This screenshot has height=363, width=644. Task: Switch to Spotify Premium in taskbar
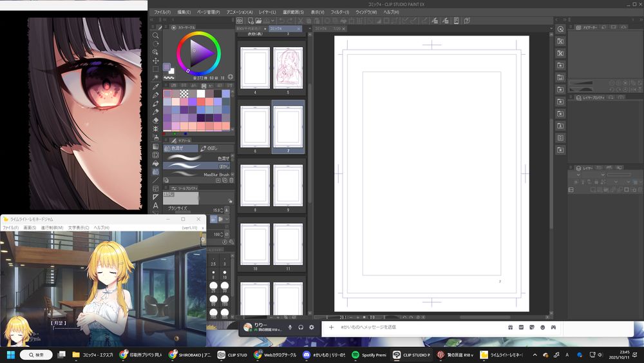(x=369, y=355)
